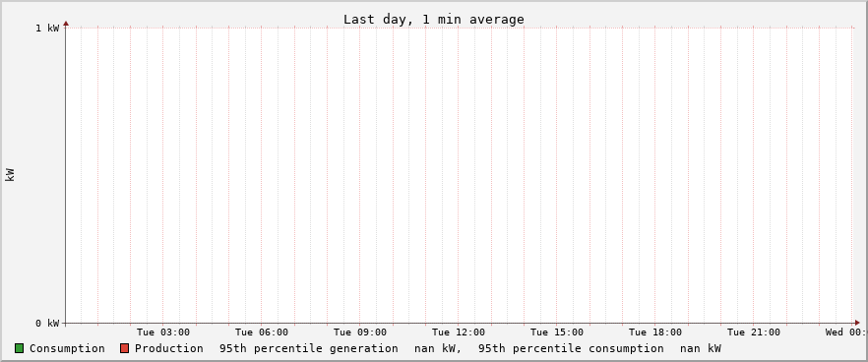The image size is (868, 362).
Task: Click the graph title 'Last day, 1 min average'
Action: tap(433, 20)
